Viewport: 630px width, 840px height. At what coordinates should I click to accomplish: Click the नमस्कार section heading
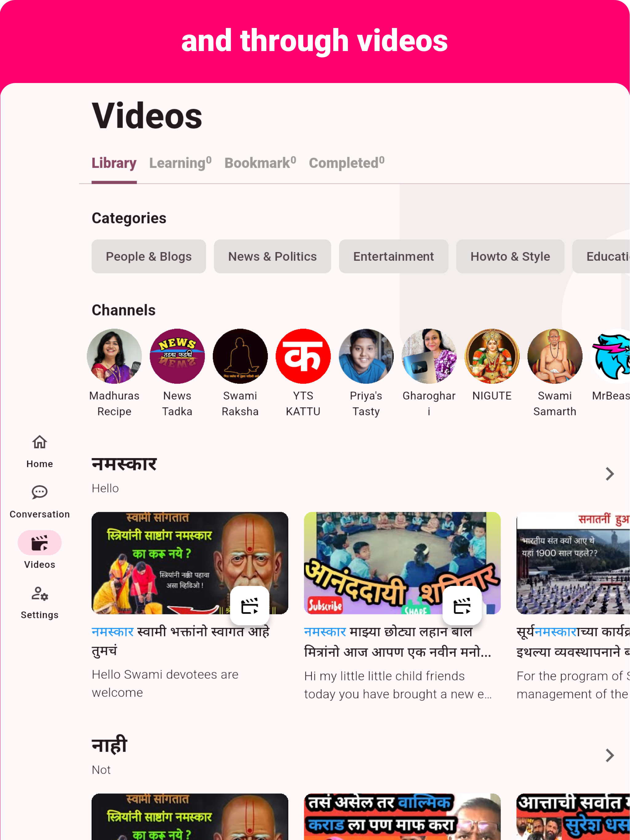coord(124,464)
